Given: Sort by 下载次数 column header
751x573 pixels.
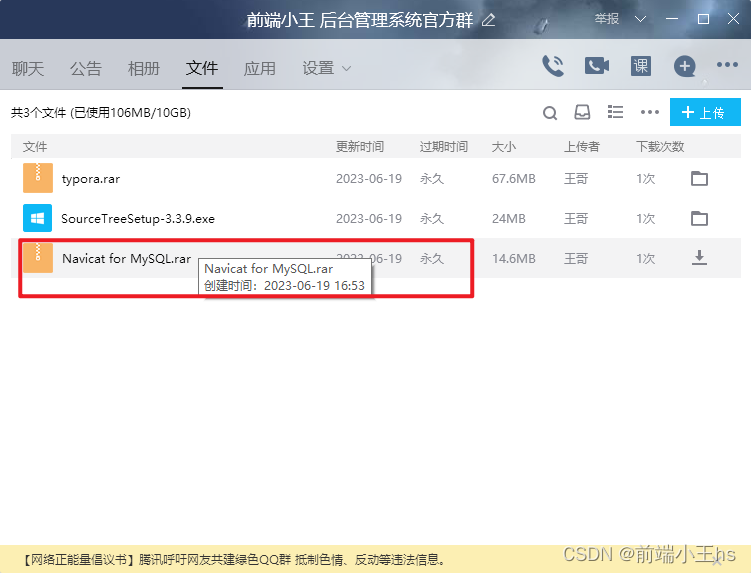Looking at the screenshot, I should pos(660,147).
